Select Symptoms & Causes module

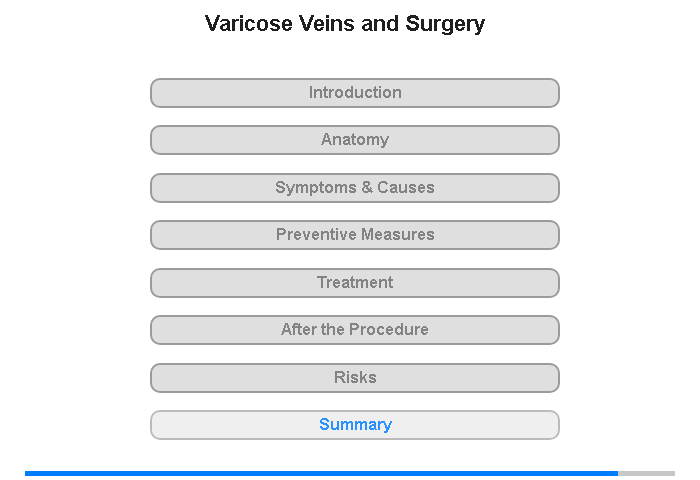pyautogui.click(x=354, y=188)
